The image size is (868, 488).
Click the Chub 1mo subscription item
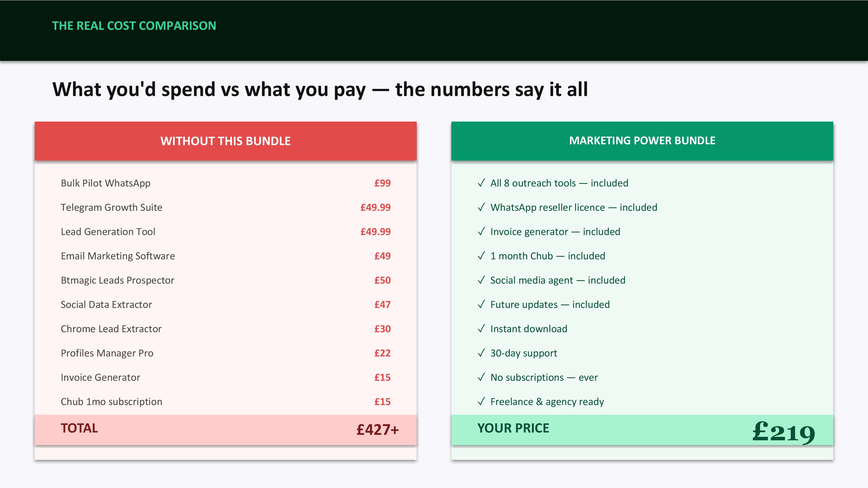pos(111,402)
